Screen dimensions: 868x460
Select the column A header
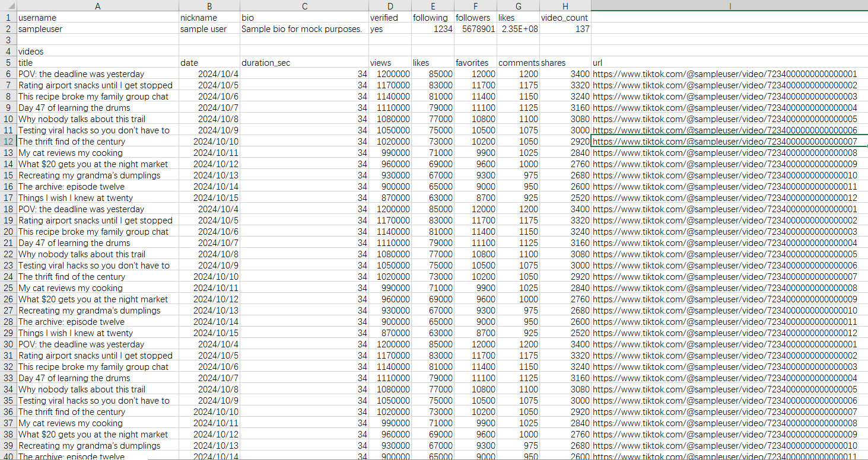point(98,6)
